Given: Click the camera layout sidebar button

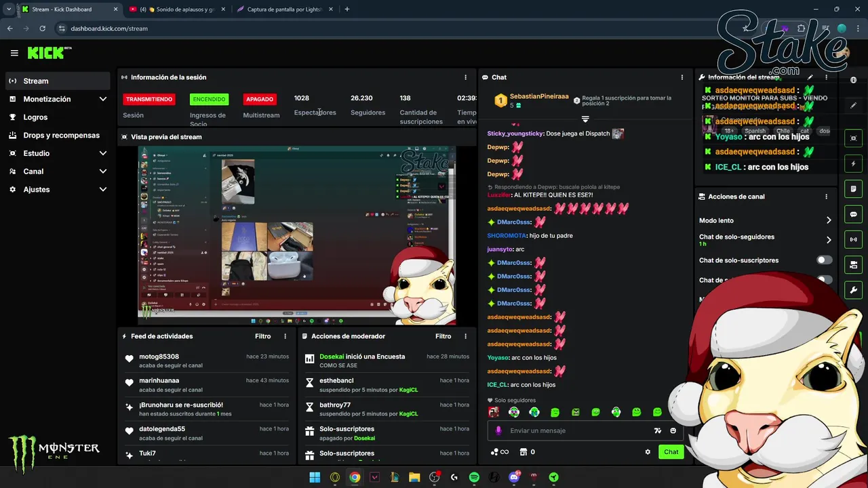Looking at the screenshot, I should pos(853,264).
